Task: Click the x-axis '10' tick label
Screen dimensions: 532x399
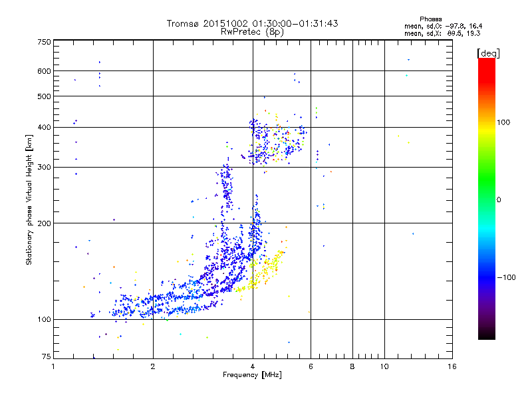Action: [x=384, y=366]
